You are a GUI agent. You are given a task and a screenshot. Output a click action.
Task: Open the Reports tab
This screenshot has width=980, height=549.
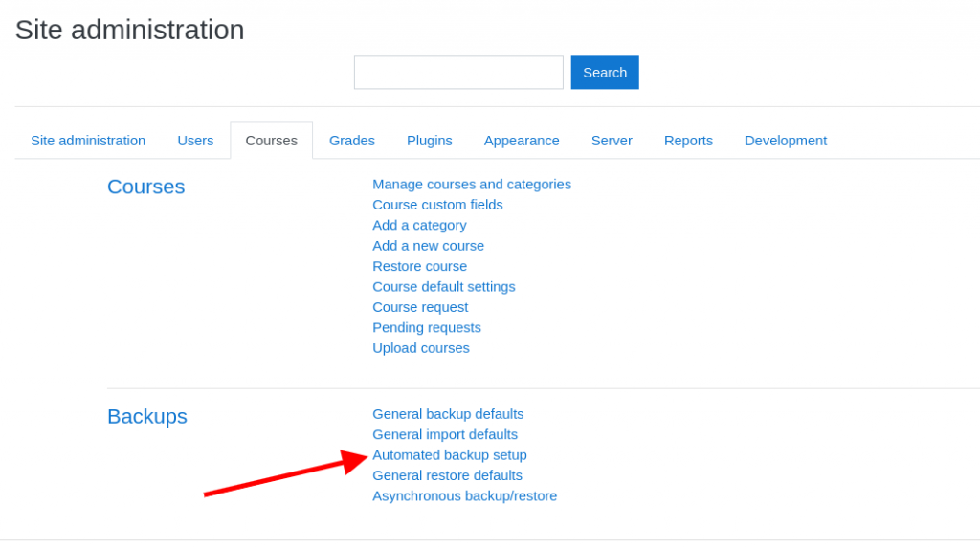point(688,141)
